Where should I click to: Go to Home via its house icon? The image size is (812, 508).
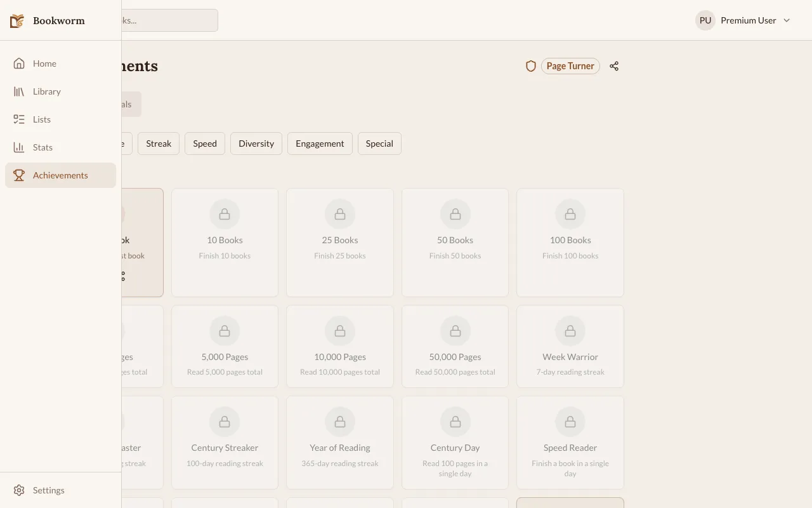(x=19, y=63)
